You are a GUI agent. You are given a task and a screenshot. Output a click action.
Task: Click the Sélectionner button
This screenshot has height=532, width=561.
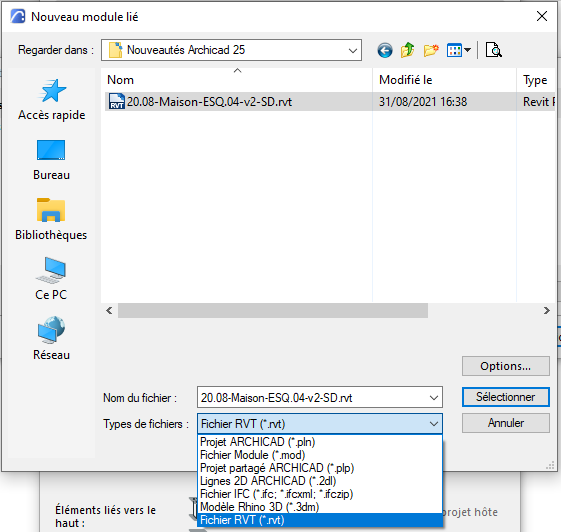(x=506, y=397)
